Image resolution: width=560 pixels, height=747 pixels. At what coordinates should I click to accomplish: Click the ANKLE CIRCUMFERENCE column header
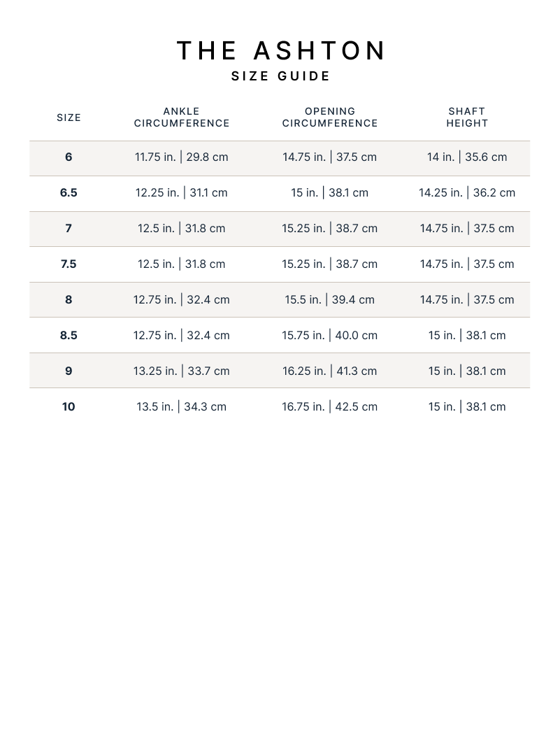pyautogui.click(x=182, y=118)
